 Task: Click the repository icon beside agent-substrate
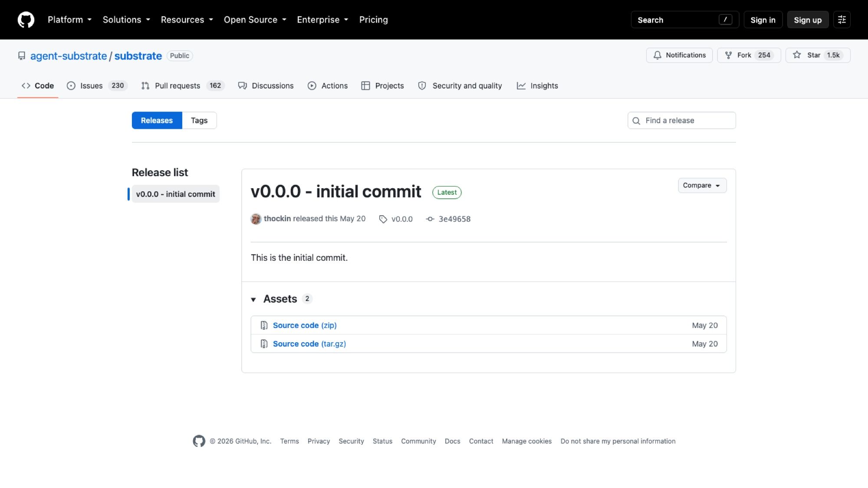click(x=21, y=56)
